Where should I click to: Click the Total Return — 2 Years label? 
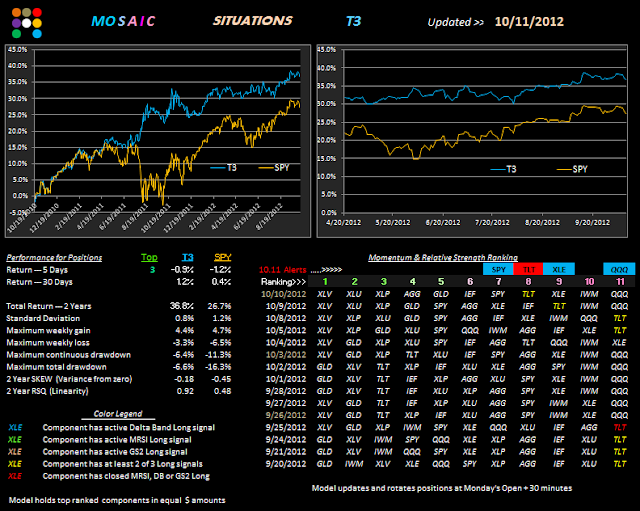coord(49,306)
